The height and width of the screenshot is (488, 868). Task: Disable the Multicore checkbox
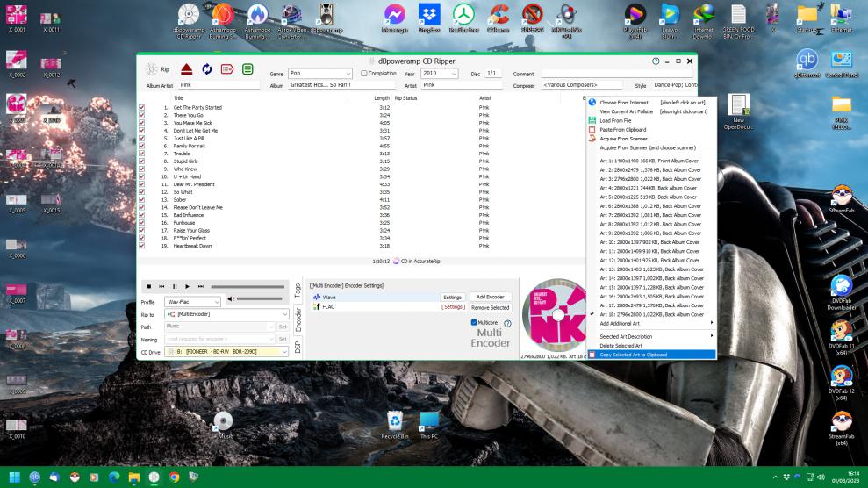click(x=475, y=323)
